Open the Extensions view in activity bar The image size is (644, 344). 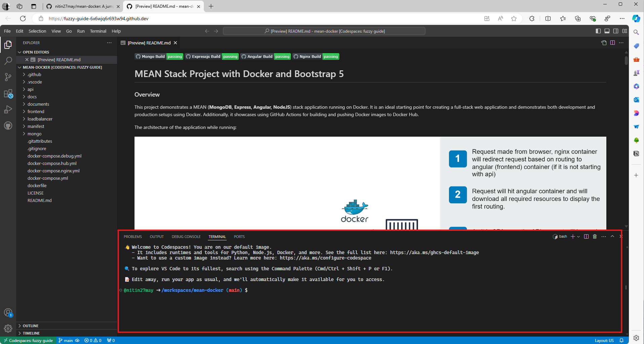(8, 94)
